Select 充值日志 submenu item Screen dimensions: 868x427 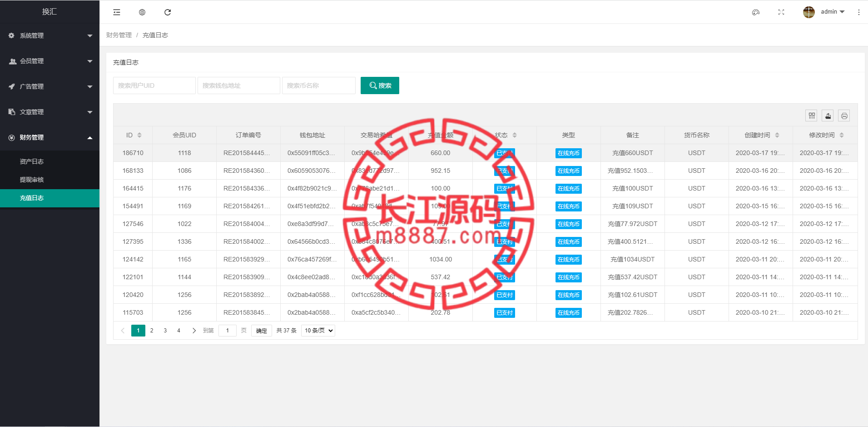pyautogui.click(x=50, y=198)
